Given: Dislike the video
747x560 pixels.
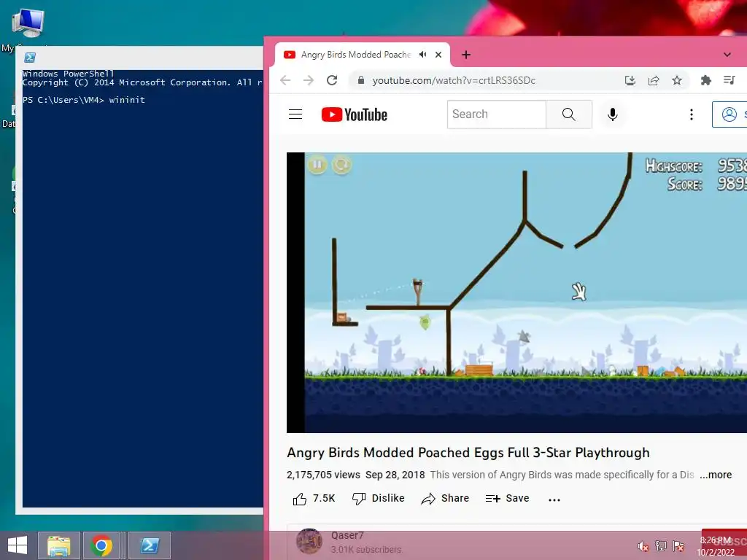Looking at the screenshot, I should 379,499.
